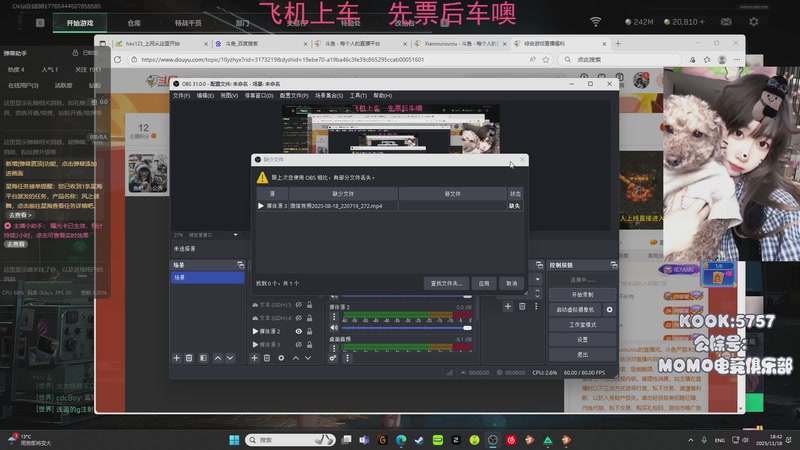Delete the selected scene with trash icon
This screenshot has height=450, width=800.
coord(189,358)
